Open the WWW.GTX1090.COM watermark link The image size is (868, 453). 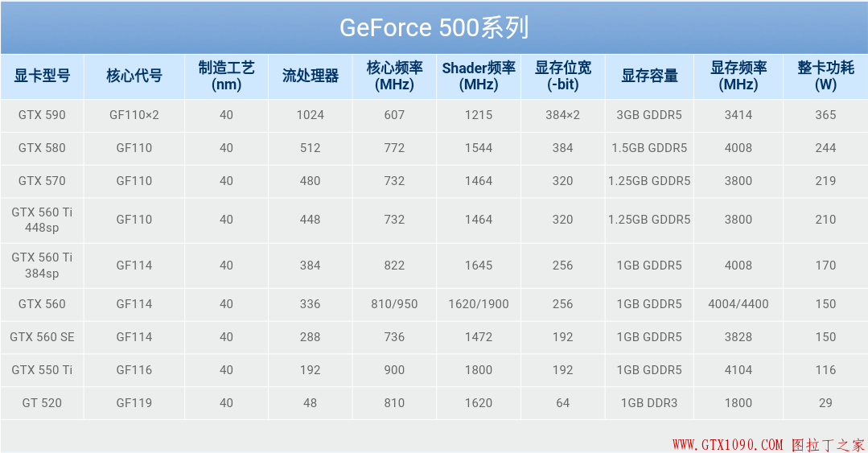727,444
